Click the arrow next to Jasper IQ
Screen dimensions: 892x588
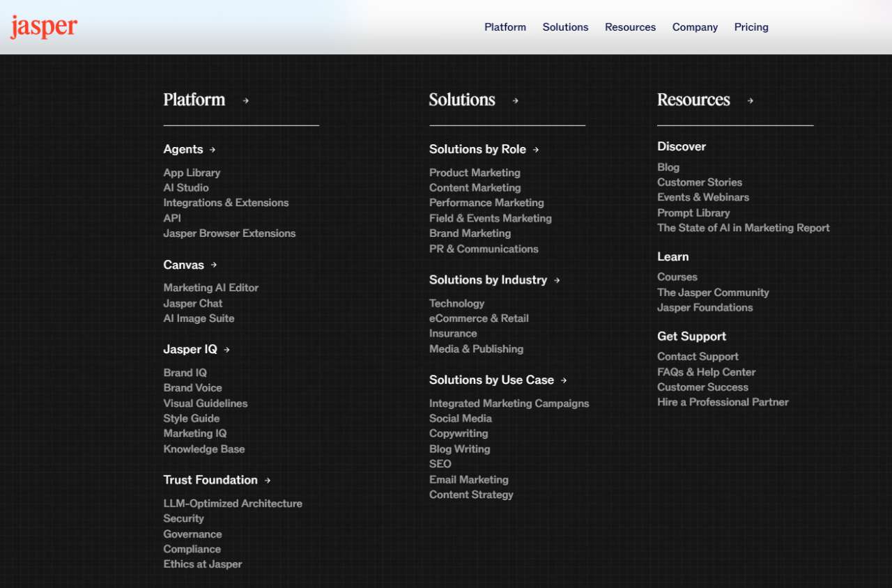point(226,349)
